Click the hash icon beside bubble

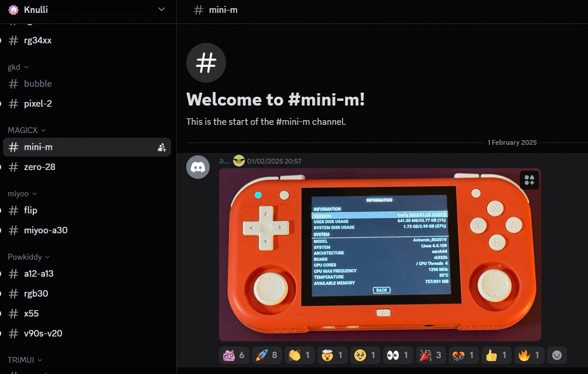tap(13, 83)
